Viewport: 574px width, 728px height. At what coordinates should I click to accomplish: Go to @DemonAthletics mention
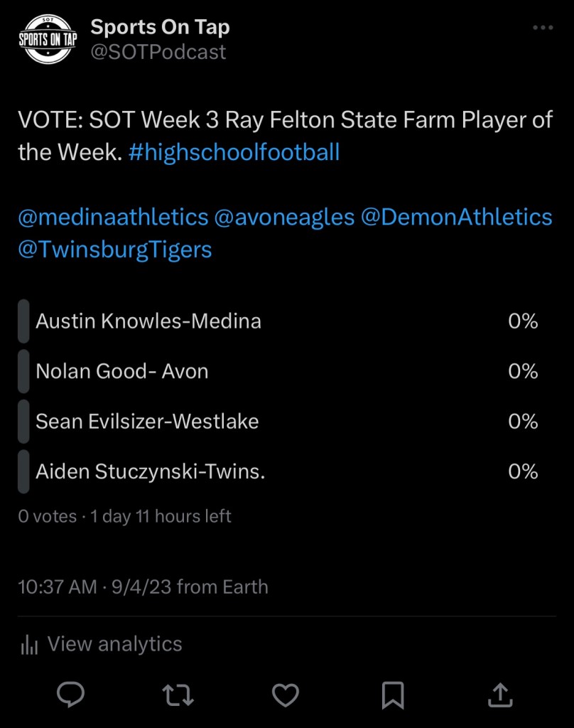point(457,217)
